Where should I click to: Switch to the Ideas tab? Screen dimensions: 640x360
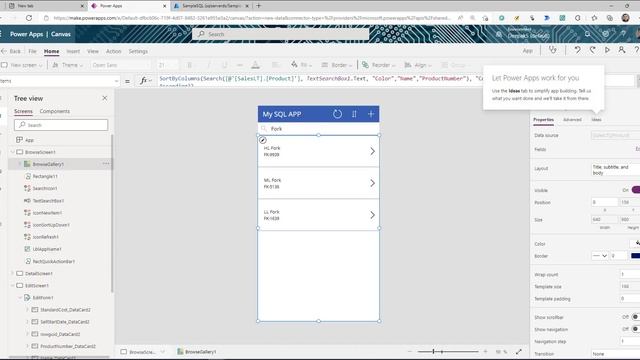pyautogui.click(x=596, y=120)
